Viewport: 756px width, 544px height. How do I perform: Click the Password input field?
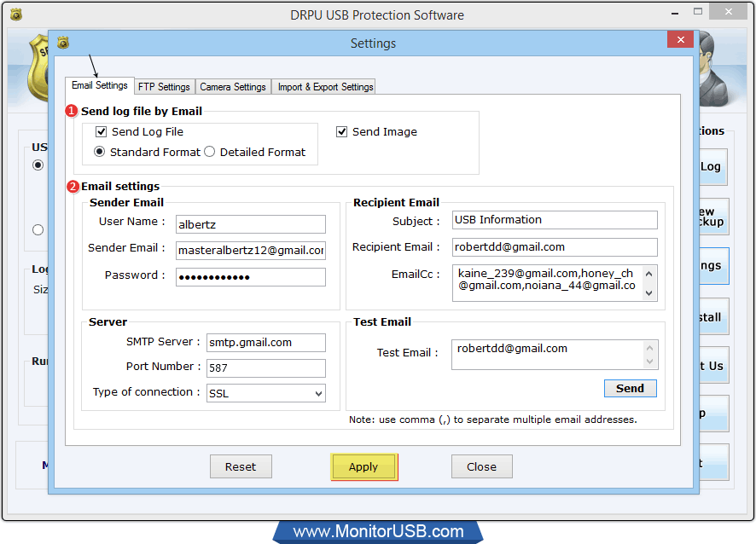point(251,277)
